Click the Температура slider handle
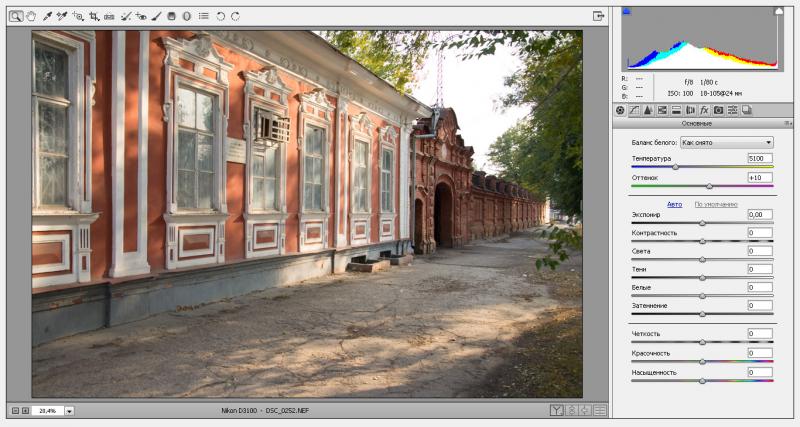The image size is (800, 427). click(676, 167)
